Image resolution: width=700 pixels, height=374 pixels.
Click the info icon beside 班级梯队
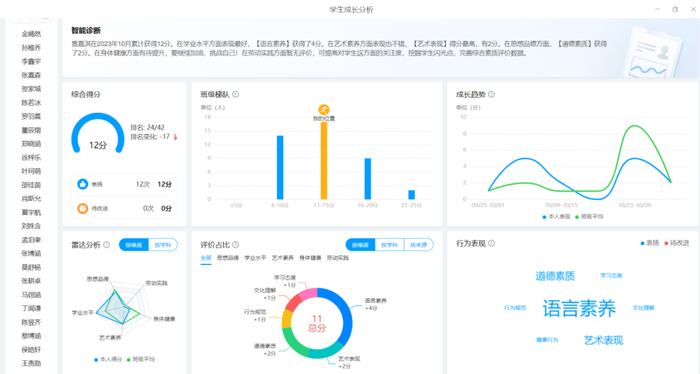pos(236,94)
